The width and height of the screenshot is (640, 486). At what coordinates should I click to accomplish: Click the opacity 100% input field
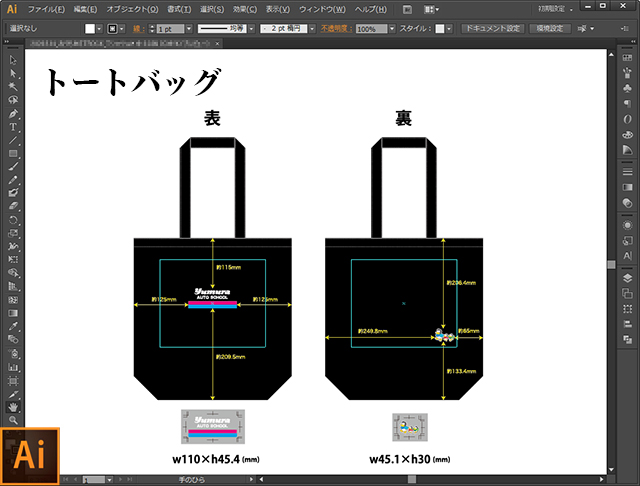point(371,29)
